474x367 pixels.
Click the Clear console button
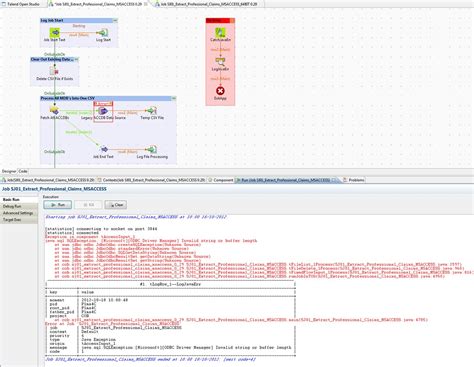tap(116, 205)
